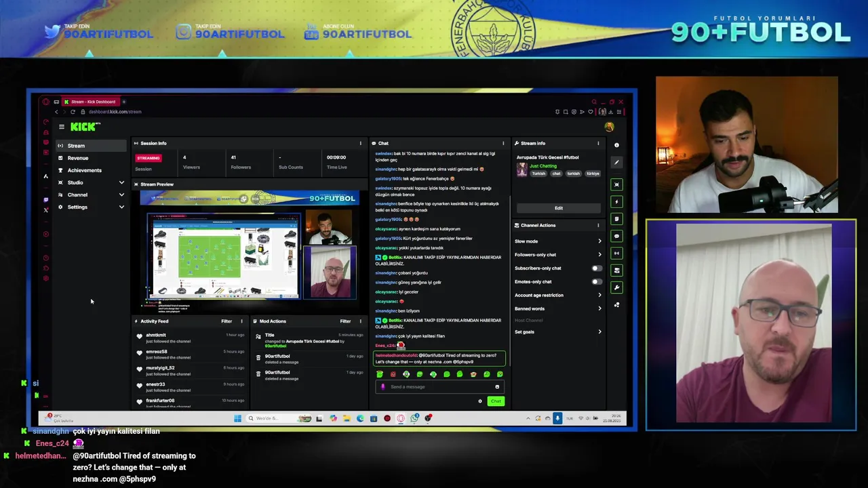Click the X icon in Opera sidebar
868x488 pixels.
coord(46,211)
